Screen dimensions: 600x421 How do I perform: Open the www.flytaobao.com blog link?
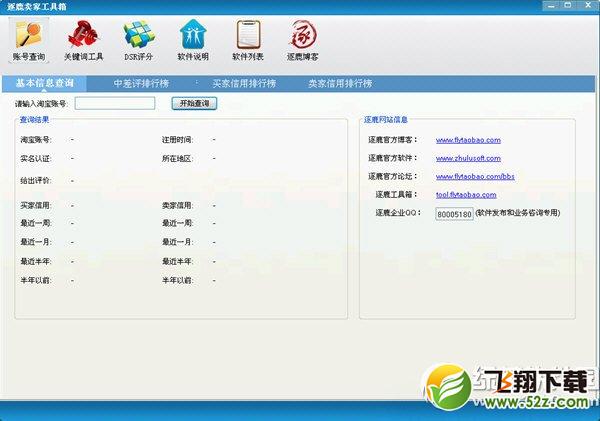[x=468, y=140]
